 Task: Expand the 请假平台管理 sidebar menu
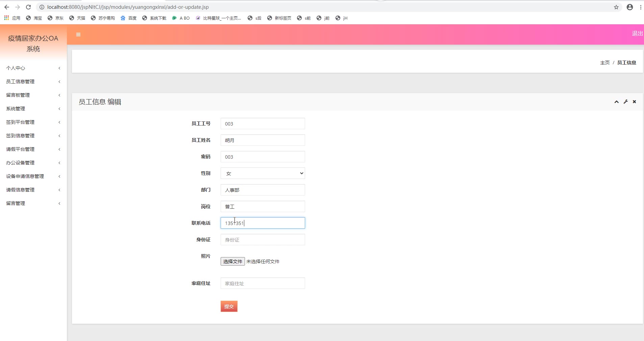coord(33,149)
